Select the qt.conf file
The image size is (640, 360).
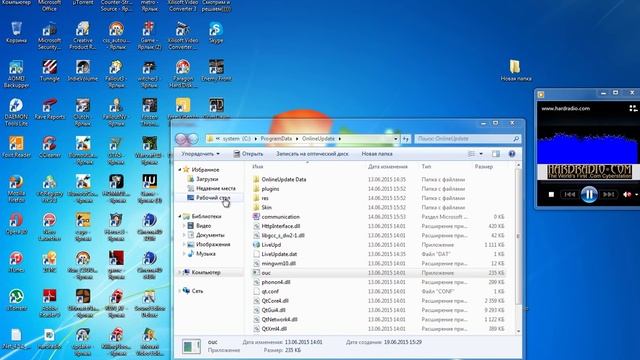(270, 291)
